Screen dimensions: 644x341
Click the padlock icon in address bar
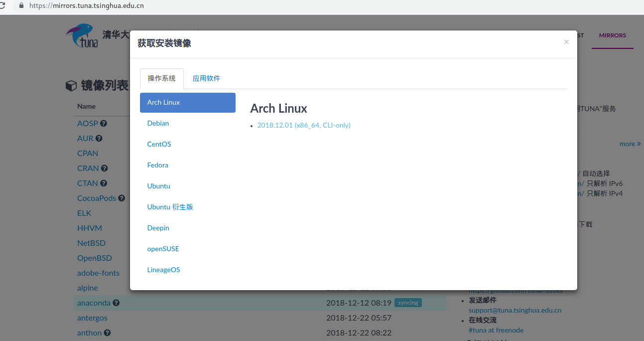pyautogui.click(x=21, y=6)
